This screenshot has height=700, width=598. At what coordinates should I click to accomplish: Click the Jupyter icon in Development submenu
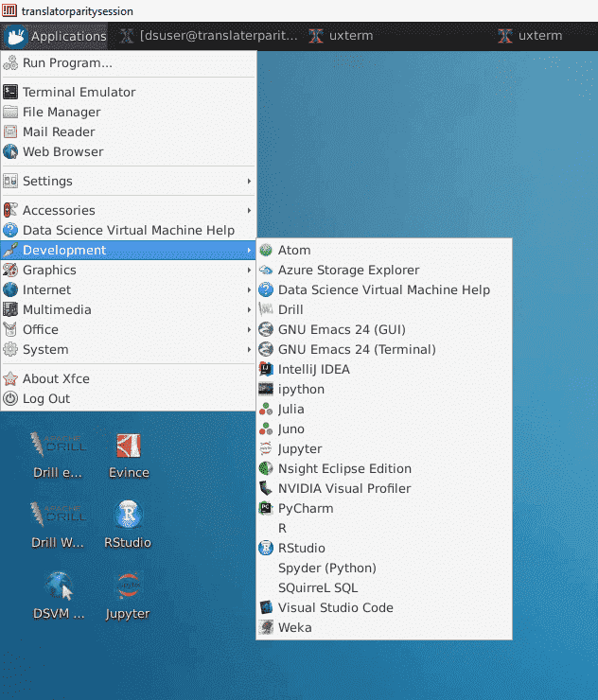tap(266, 448)
